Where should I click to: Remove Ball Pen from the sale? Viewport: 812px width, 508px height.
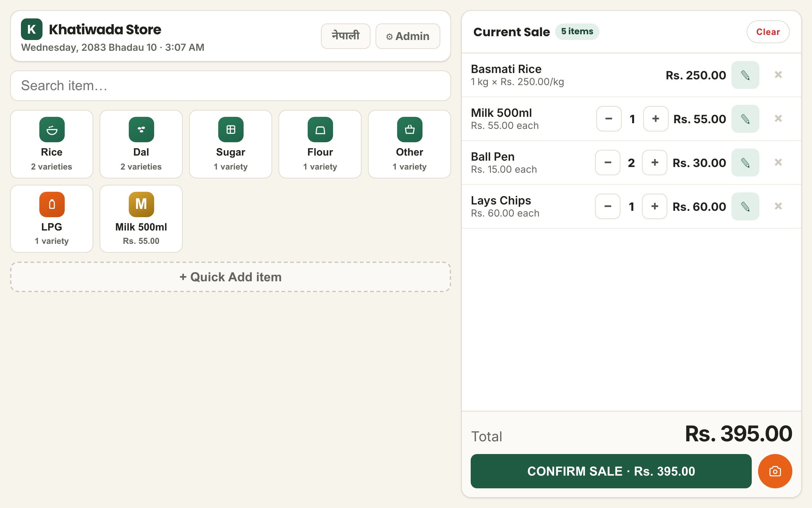(x=778, y=162)
